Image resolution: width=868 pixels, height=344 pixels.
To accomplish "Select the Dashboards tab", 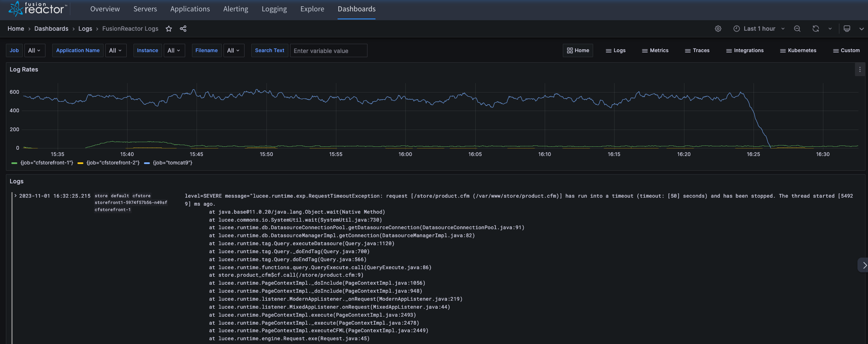I will pyautogui.click(x=357, y=9).
